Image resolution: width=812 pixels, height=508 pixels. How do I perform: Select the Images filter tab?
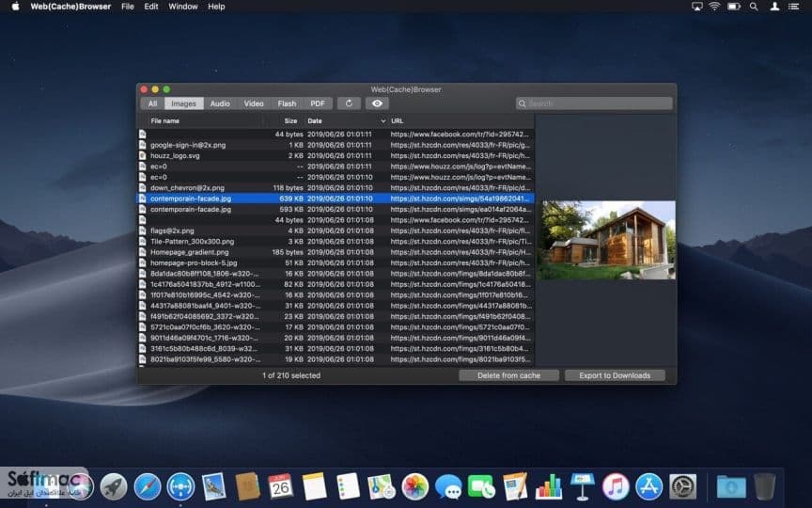(184, 103)
